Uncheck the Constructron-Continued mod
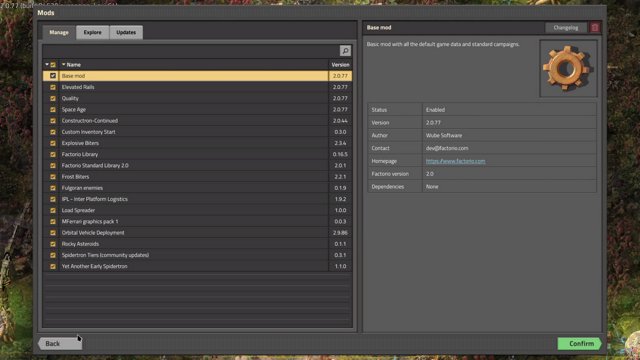Screen dimensions: 640x360 53,121
